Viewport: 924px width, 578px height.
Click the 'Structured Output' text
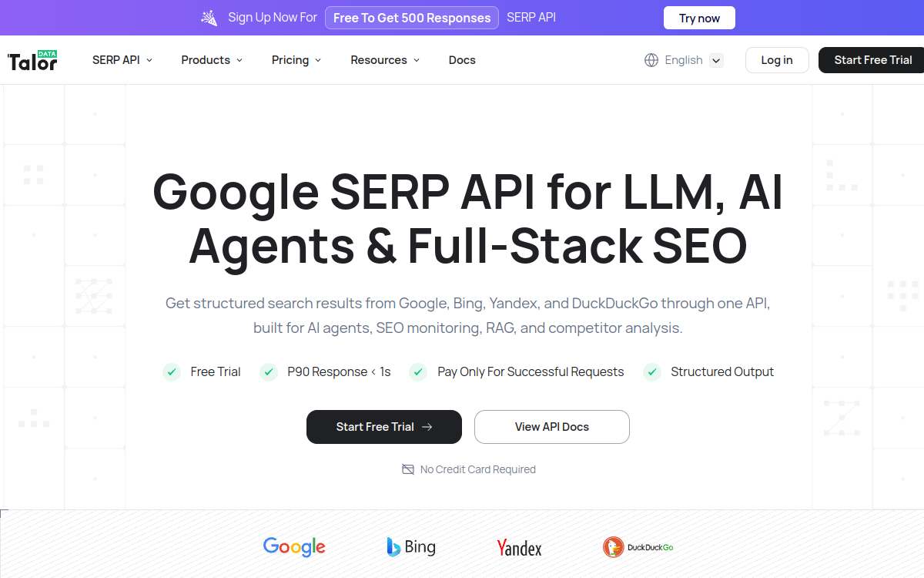click(x=722, y=372)
